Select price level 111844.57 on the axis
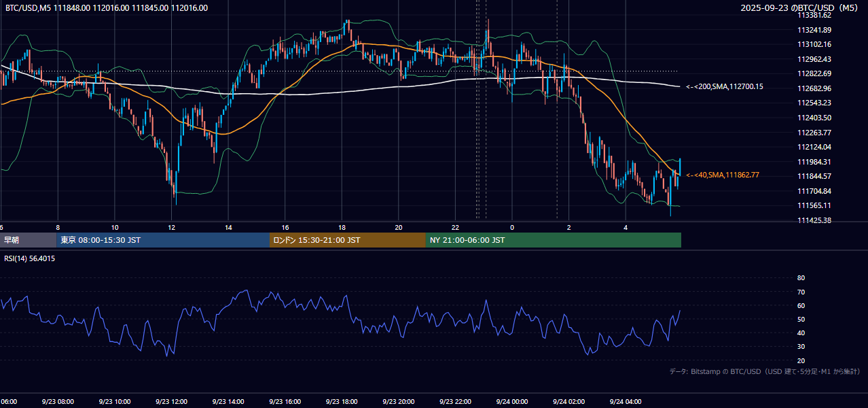Image resolution: width=868 pixels, height=408 pixels. pyautogui.click(x=814, y=176)
